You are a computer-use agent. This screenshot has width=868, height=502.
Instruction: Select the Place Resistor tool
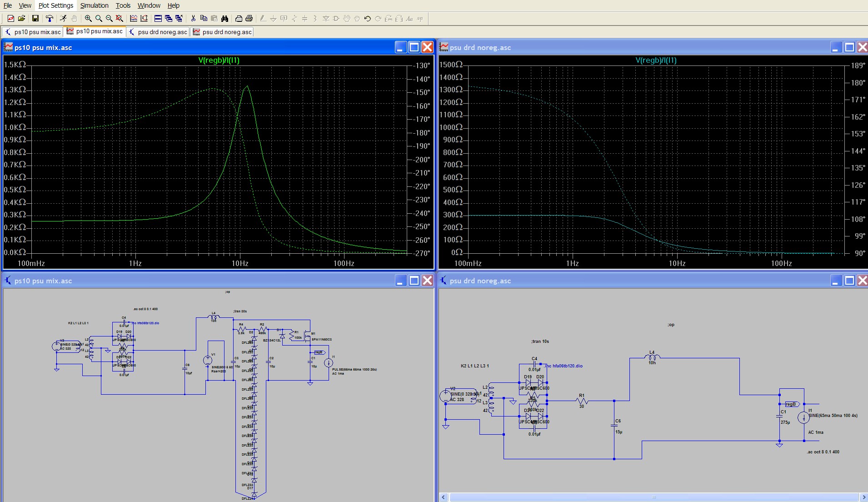[294, 19]
